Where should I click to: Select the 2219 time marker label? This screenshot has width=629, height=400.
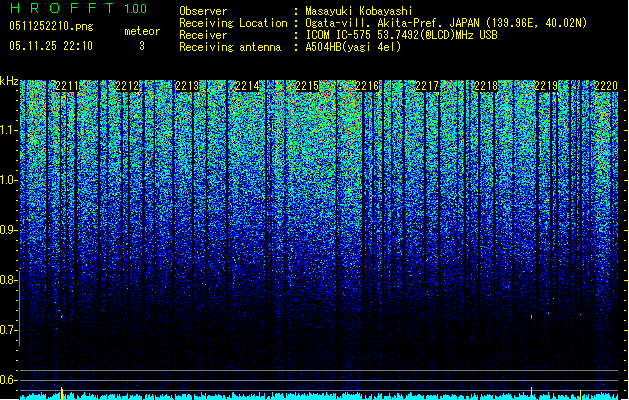coord(546,86)
